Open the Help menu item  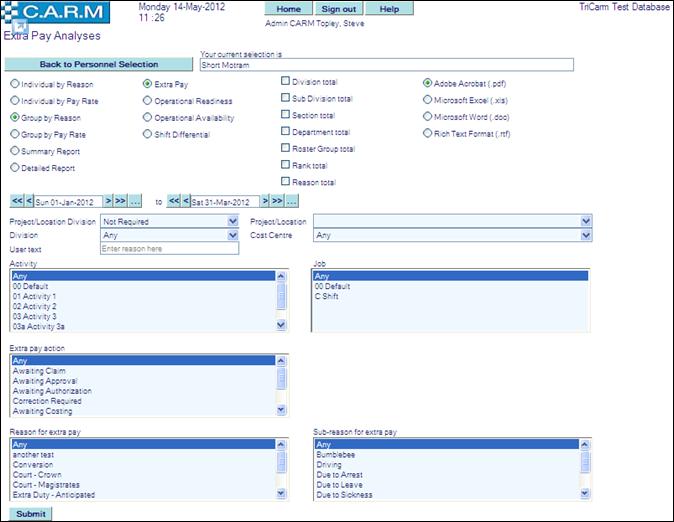(x=389, y=8)
